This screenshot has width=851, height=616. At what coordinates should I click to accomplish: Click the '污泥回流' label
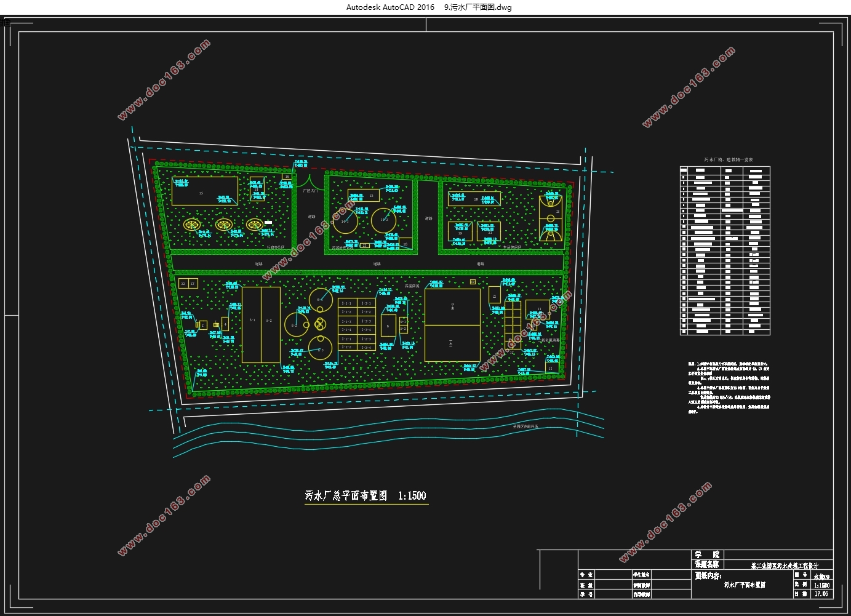(x=412, y=286)
